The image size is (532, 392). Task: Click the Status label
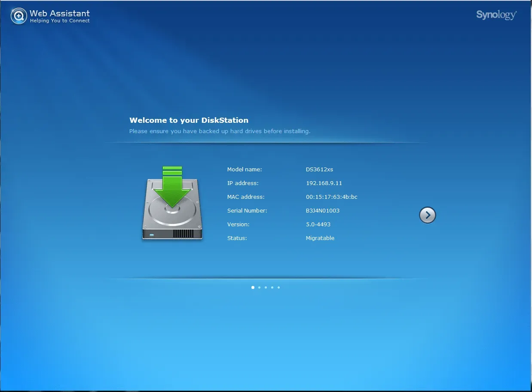(x=237, y=238)
